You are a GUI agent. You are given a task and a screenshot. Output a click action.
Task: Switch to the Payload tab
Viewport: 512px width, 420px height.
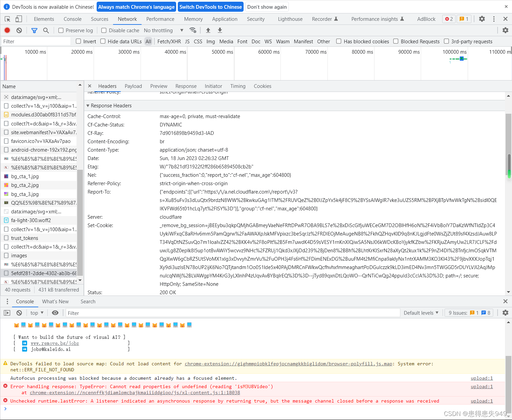tap(133, 86)
